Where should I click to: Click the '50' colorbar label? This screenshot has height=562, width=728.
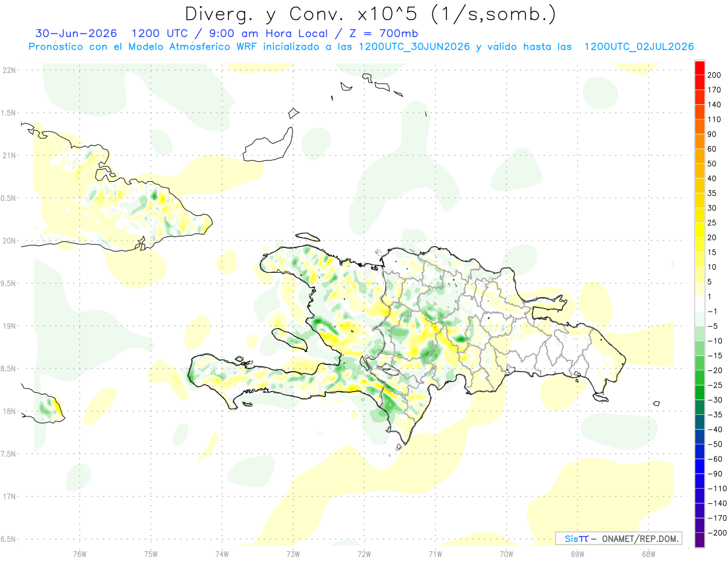coord(712,164)
